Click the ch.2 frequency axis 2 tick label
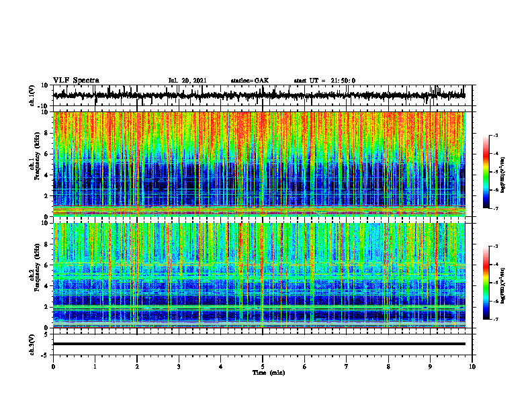The height and width of the screenshot is (411, 532). 46,307
